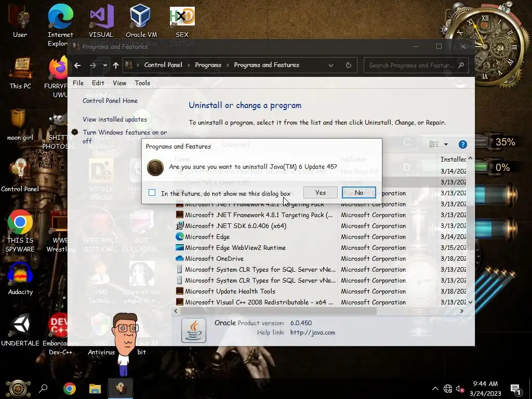The image size is (532, 399).
Task: Cancel uninstall with the No button
Action: pos(358,193)
